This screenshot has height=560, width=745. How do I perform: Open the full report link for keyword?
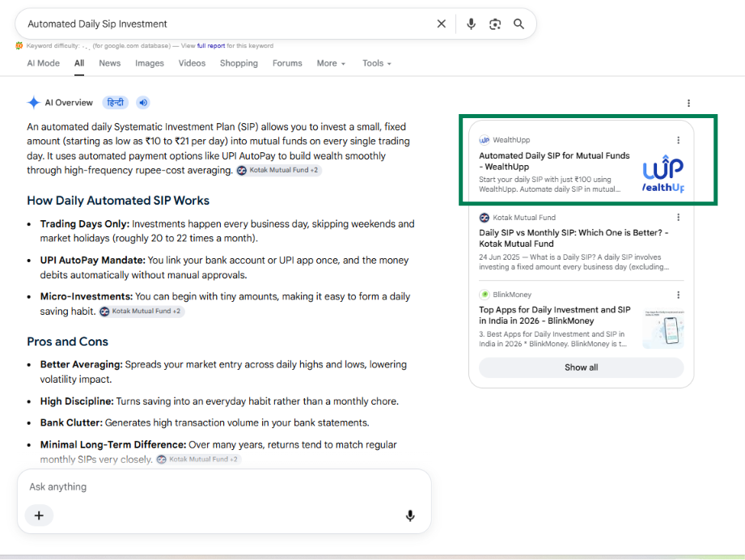pyautogui.click(x=211, y=45)
